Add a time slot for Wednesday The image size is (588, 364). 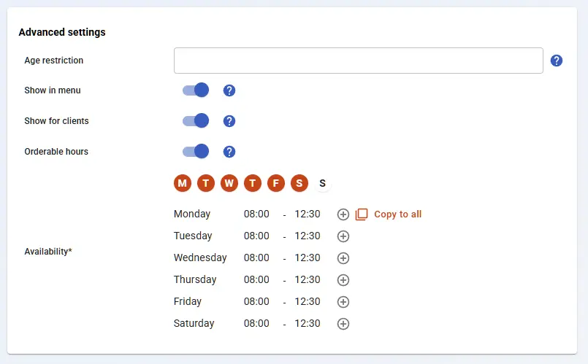(x=343, y=258)
